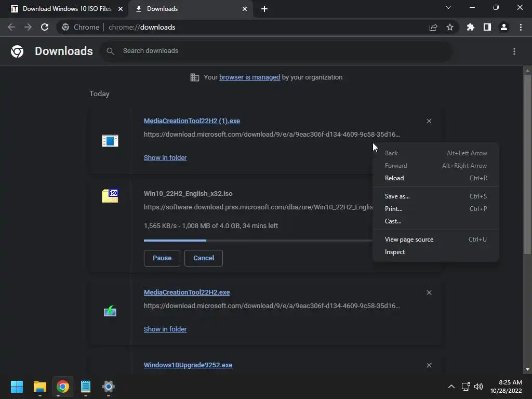The height and width of the screenshot is (399, 532).
Task: Switch to the Download Windows 10 ISO Files tab
Action: [x=63, y=9]
